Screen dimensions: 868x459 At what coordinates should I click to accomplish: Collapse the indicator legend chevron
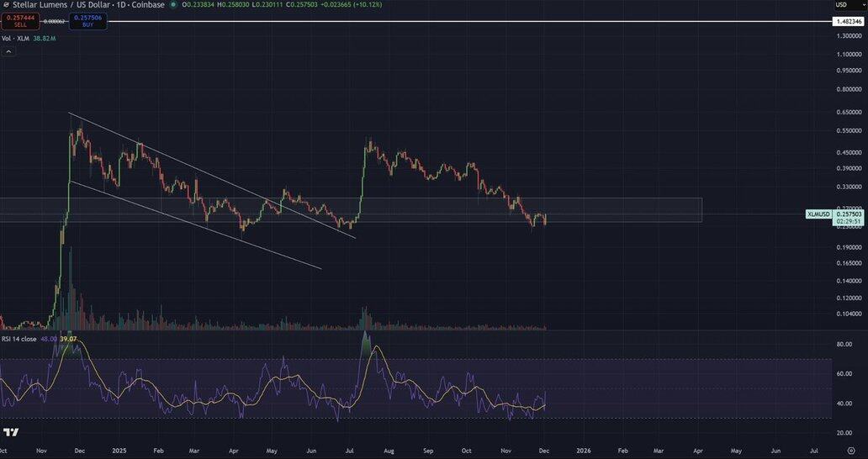[8, 51]
